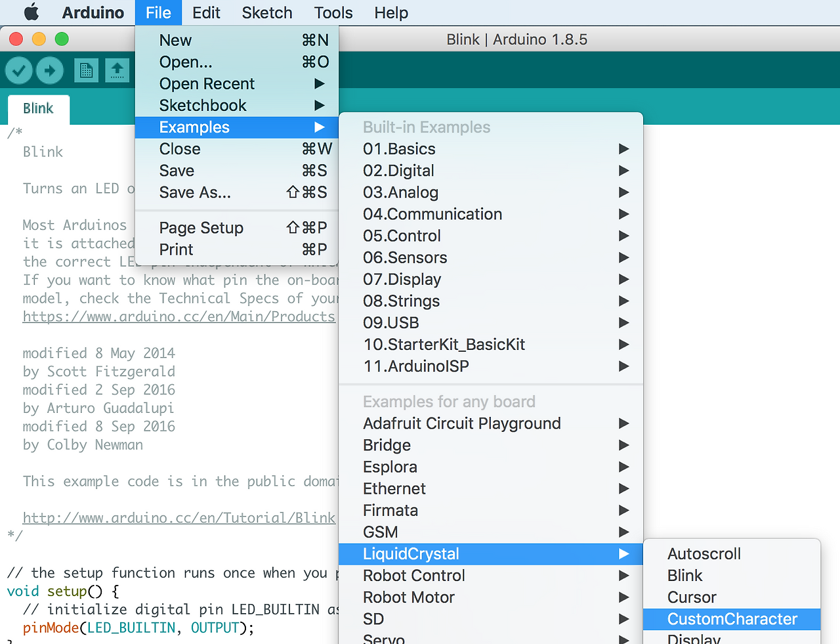The height and width of the screenshot is (644, 840).
Task: Expand the 01.Basics examples submenu
Action: 491,149
